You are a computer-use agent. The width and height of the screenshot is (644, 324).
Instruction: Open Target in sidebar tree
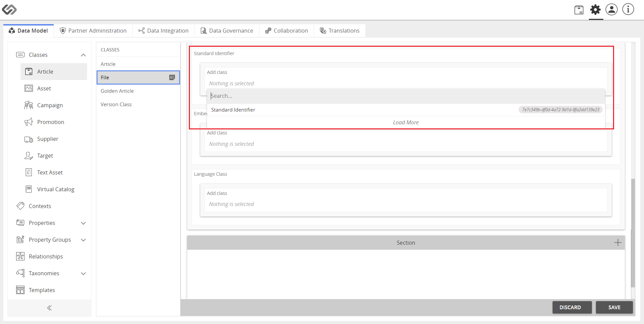coord(54,156)
